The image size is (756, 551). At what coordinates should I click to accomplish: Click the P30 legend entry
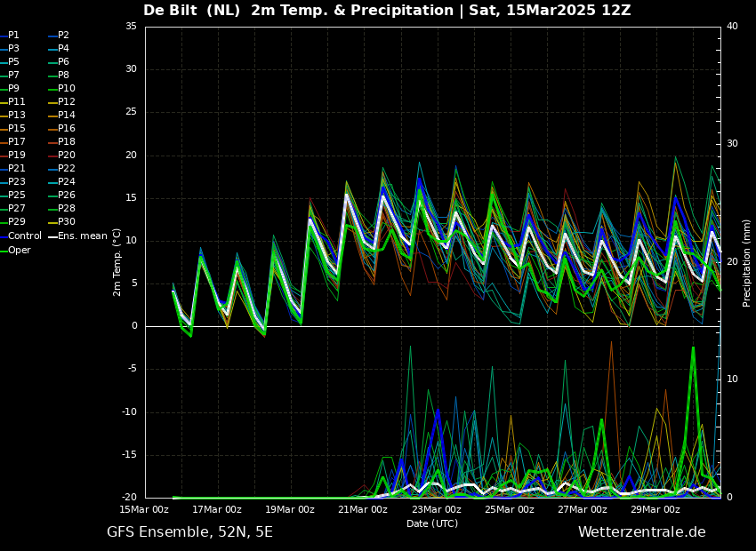pyautogui.click(x=66, y=222)
